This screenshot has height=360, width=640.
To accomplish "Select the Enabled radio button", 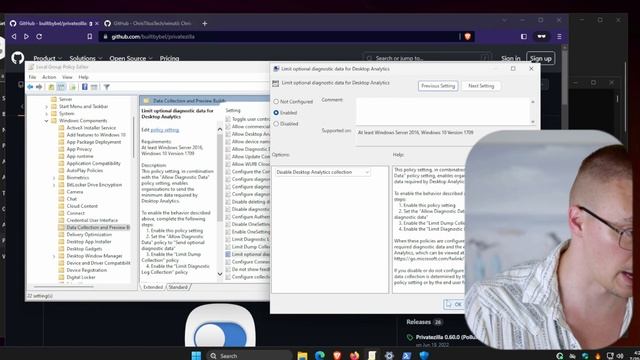I will (276, 112).
